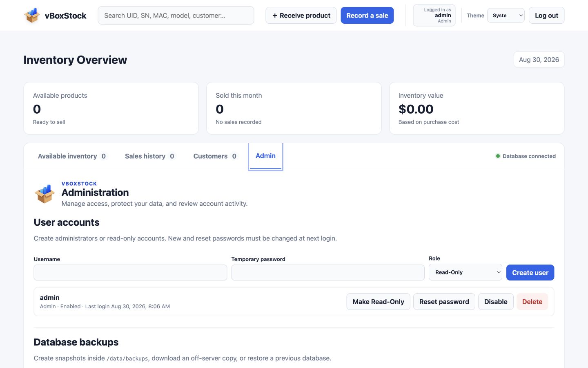588x368 pixels.
Task: Click the Administration section box icon
Action: (45, 194)
